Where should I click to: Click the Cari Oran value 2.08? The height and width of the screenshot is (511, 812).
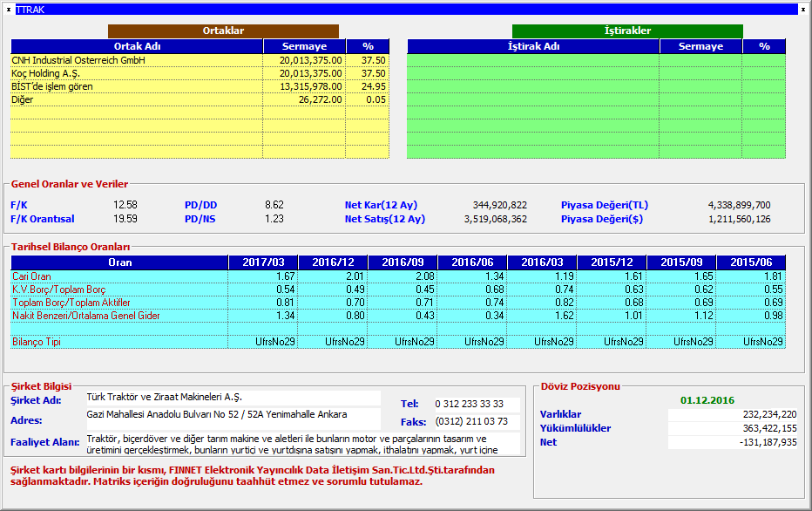click(425, 276)
